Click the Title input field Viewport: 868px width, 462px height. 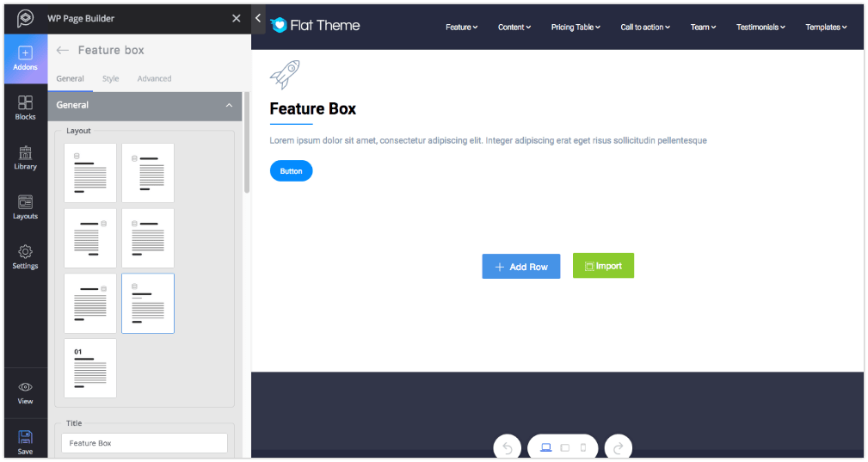(x=145, y=443)
